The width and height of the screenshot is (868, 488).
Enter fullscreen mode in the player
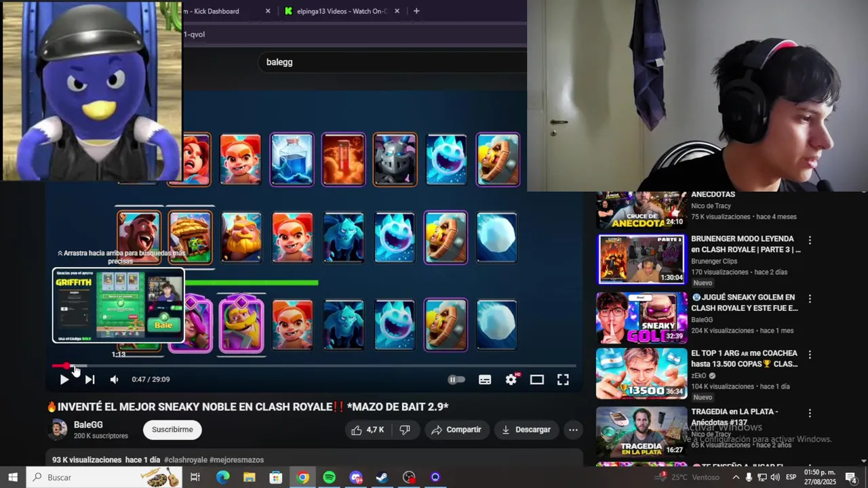point(563,380)
